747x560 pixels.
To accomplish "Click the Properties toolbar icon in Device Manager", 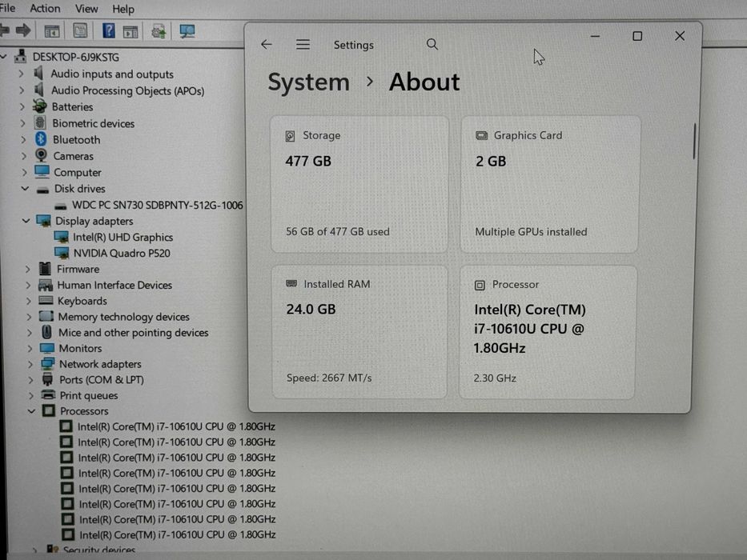I will (80, 31).
